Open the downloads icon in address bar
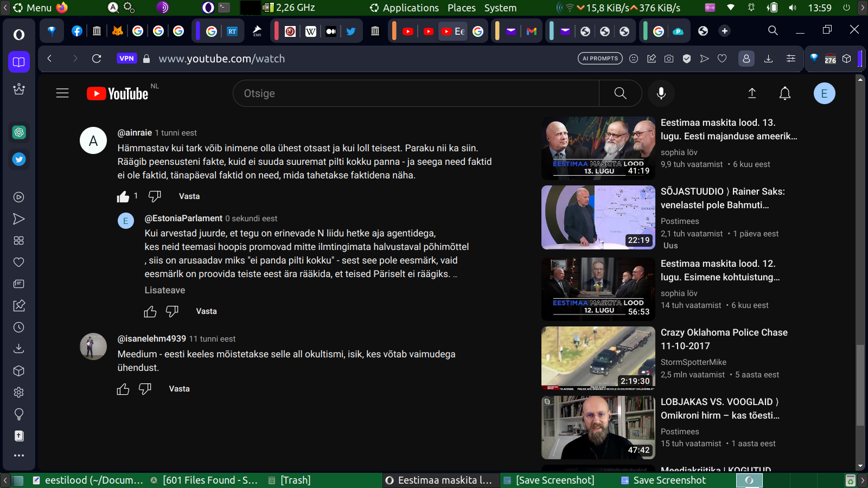 768,59
